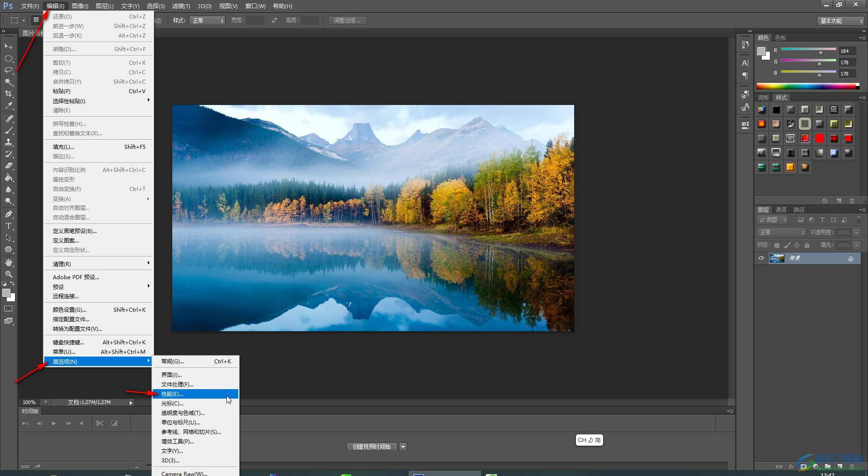Viewport: 868px width, 476px height.
Task: Select the Eraser tool
Action: coord(9,166)
